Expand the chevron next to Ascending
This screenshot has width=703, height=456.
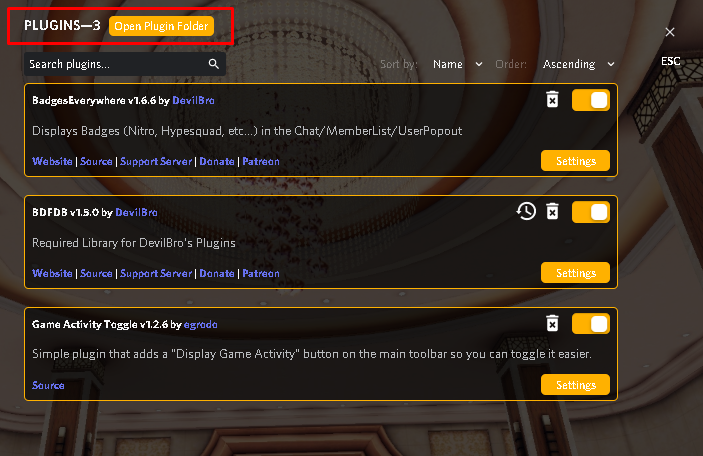point(611,65)
